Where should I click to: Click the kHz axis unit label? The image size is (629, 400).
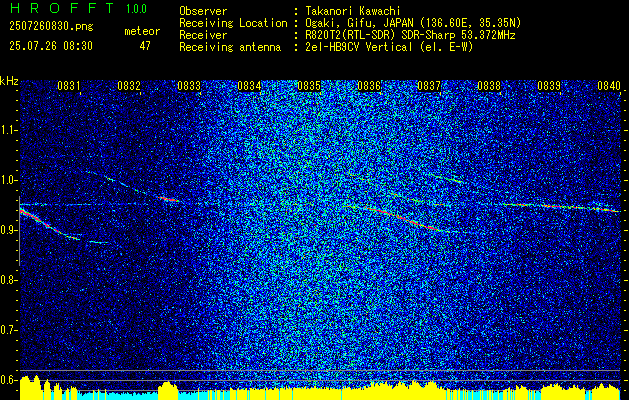(x=9, y=81)
